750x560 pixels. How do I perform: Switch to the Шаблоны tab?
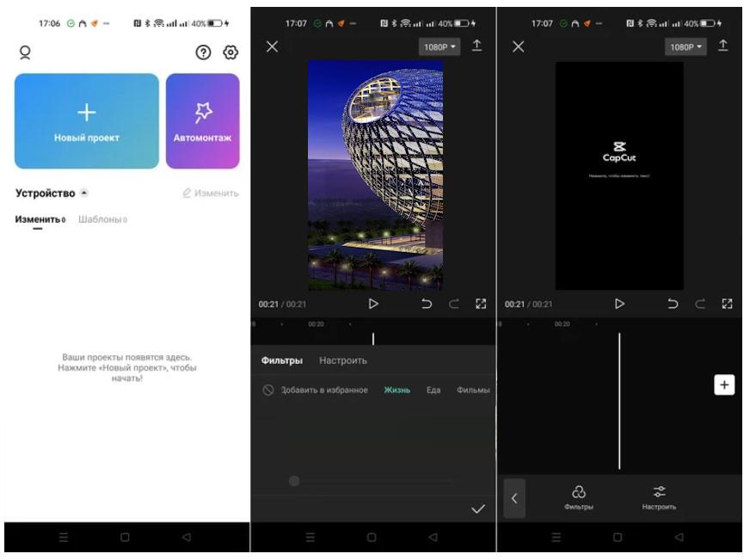[x=102, y=219]
